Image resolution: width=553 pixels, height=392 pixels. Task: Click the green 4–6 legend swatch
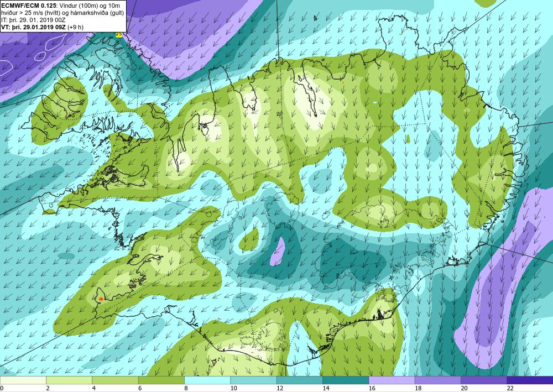(x=115, y=380)
